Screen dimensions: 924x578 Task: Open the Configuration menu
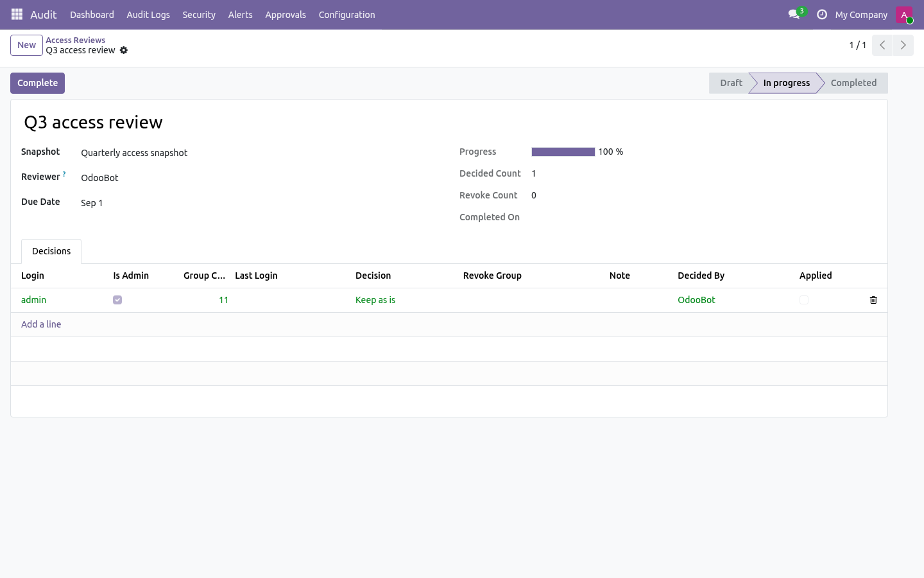346,14
